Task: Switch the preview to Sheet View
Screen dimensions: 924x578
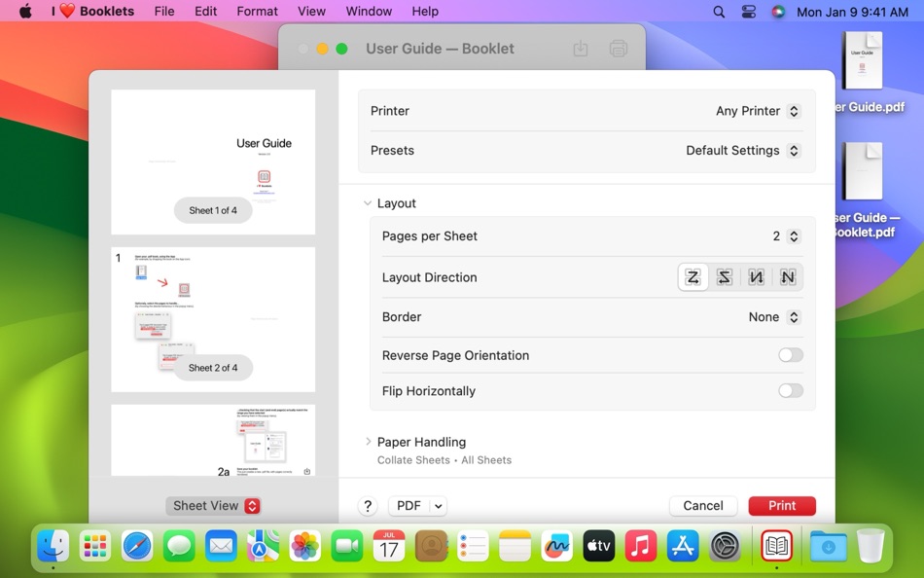Action: tap(213, 505)
